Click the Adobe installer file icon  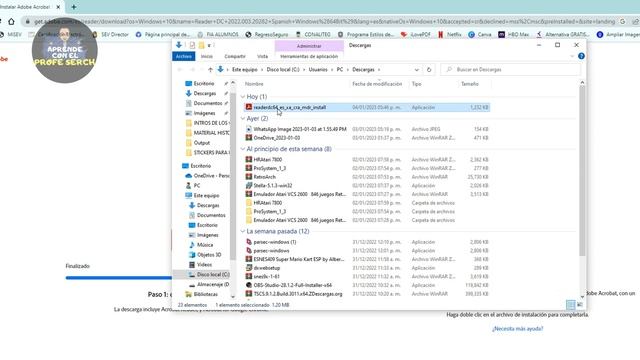[249, 107]
